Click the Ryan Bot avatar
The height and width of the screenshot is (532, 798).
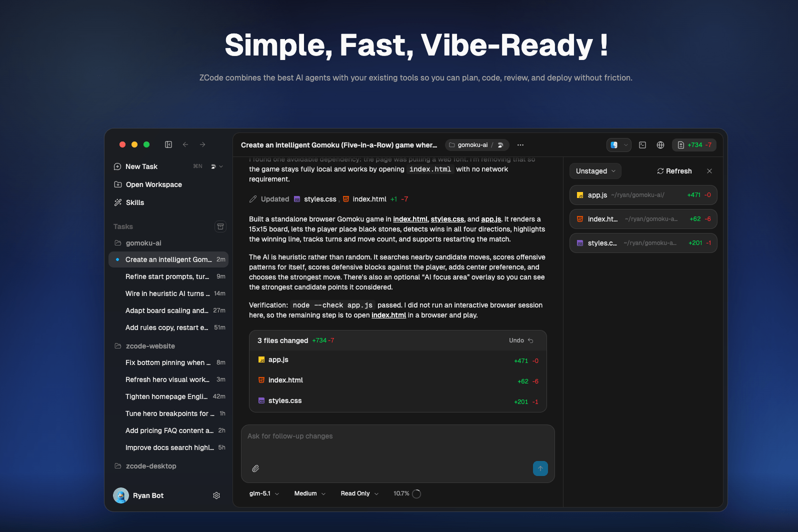[121, 495]
